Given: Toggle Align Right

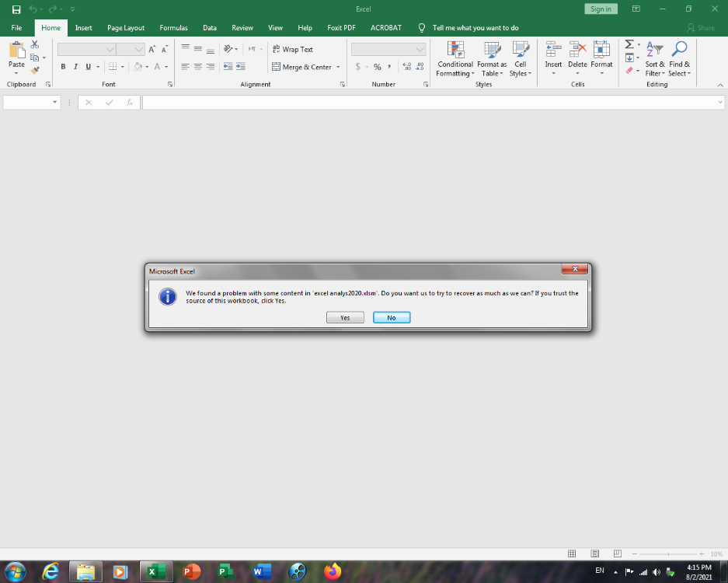Looking at the screenshot, I should pyautogui.click(x=211, y=66).
